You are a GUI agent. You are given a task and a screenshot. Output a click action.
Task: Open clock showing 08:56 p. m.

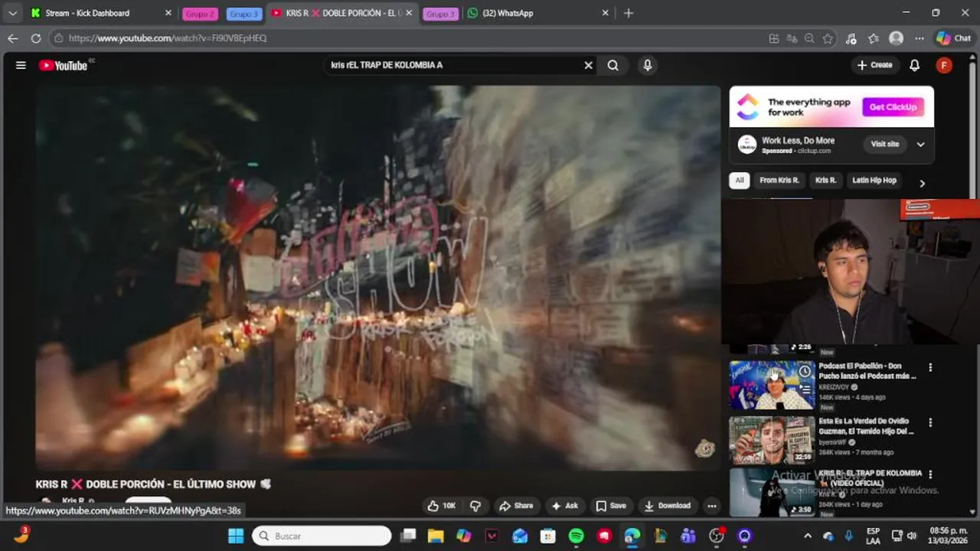pyautogui.click(x=948, y=536)
